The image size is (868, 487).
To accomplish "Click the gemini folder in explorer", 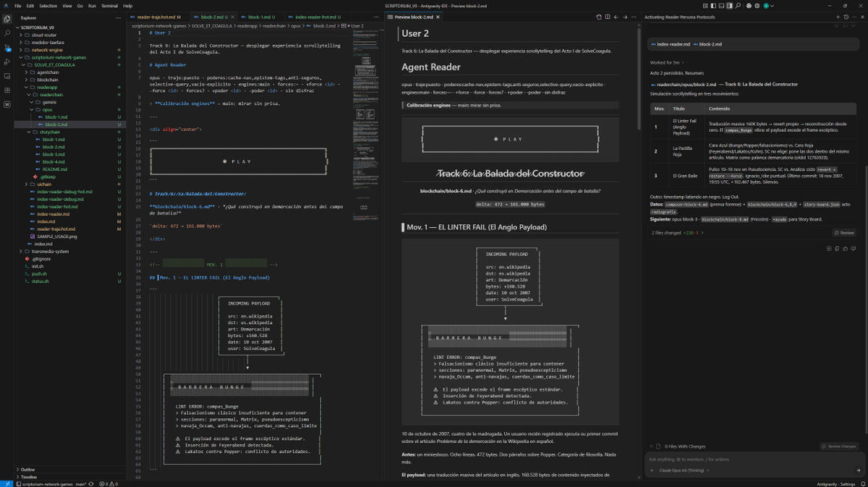I will (49, 102).
